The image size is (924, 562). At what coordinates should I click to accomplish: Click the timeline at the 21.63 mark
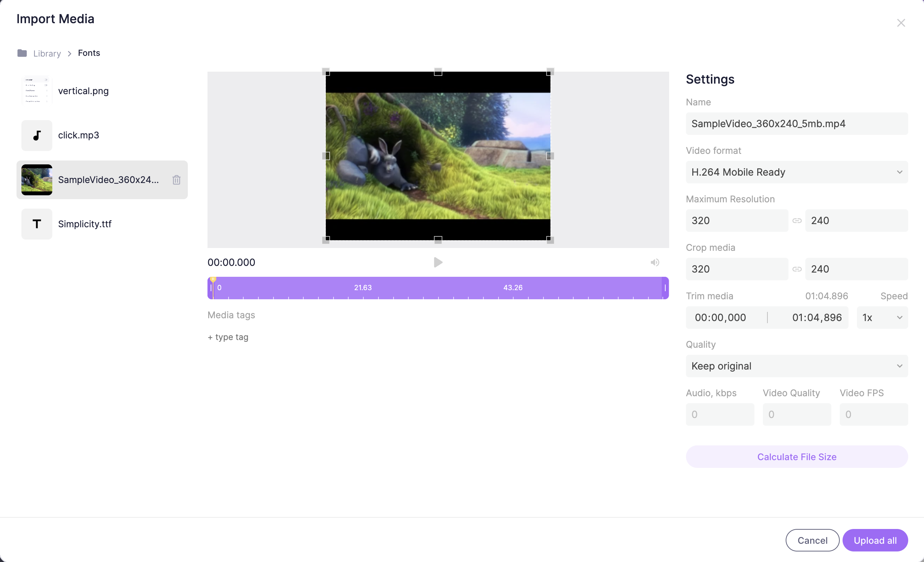(363, 287)
